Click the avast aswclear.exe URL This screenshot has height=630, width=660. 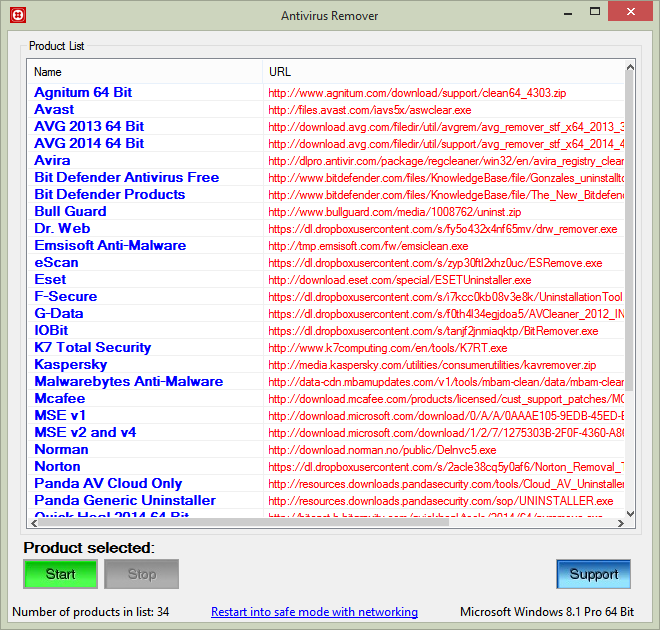pyautogui.click(x=370, y=110)
